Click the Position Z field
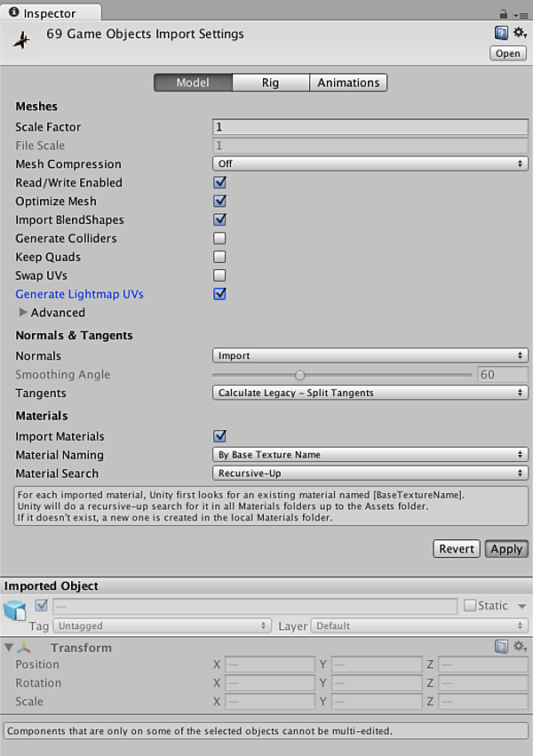The height and width of the screenshot is (756, 533). (x=483, y=664)
